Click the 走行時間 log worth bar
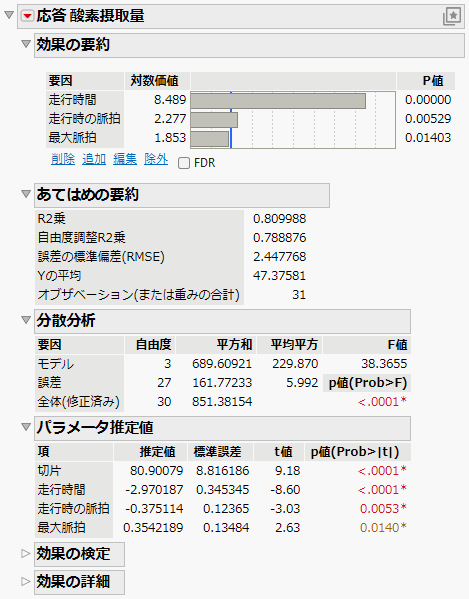 click(278, 101)
